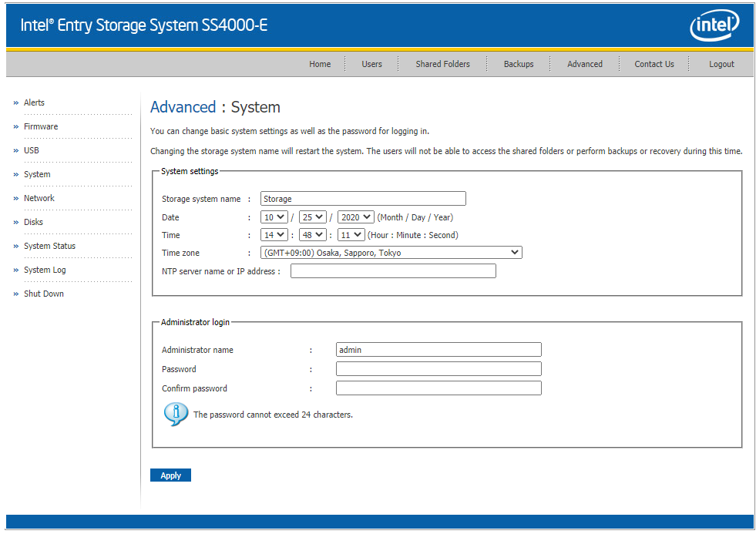Open Alerts in the sidebar
Viewport: 756px width, 534px height.
[x=34, y=102]
